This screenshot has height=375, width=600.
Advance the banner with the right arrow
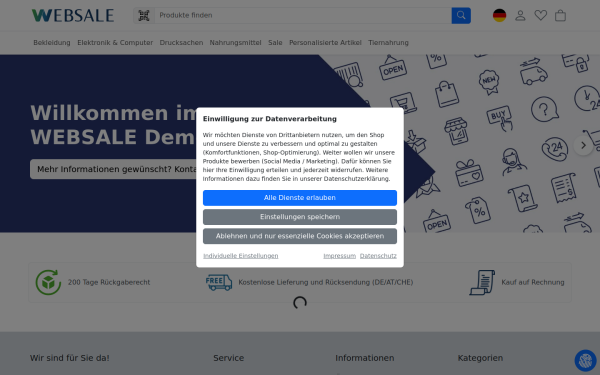[x=583, y=145]
